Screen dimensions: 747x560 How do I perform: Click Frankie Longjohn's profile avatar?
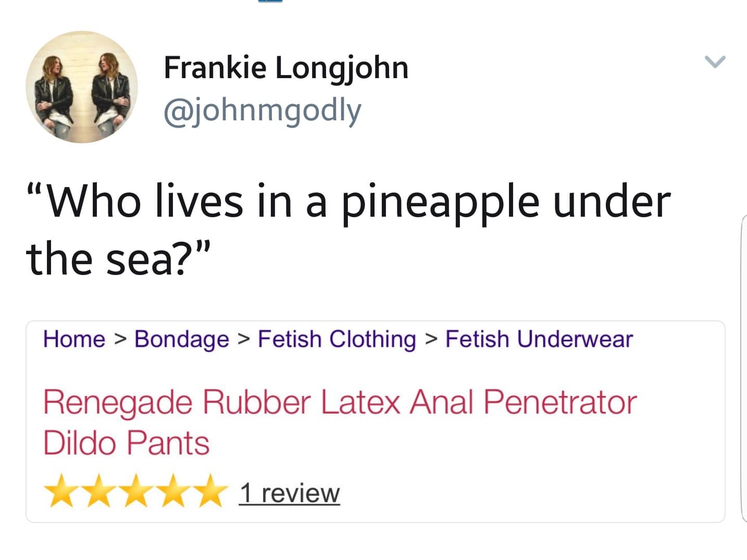(x=82, y=87)
